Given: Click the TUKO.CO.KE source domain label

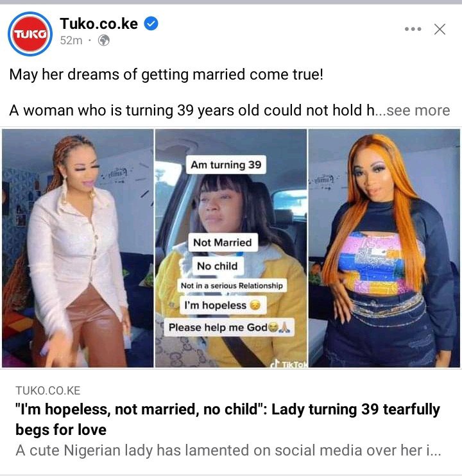Looking at the screenshot, I should tap(48, 391).
